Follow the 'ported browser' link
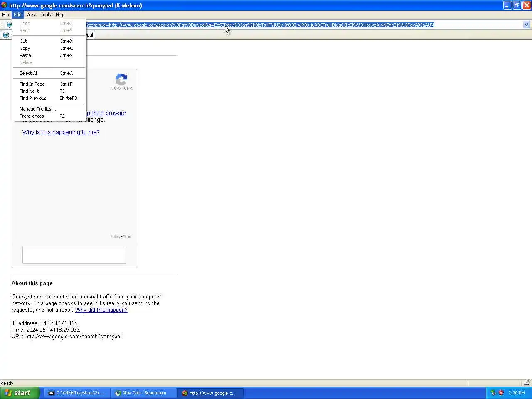The width and height of the screenshot is (532, 399). (x=106, y=113)
